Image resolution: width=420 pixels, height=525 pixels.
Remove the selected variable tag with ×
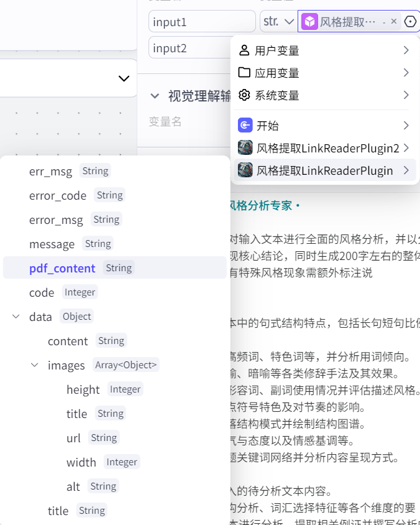[394, 22]
